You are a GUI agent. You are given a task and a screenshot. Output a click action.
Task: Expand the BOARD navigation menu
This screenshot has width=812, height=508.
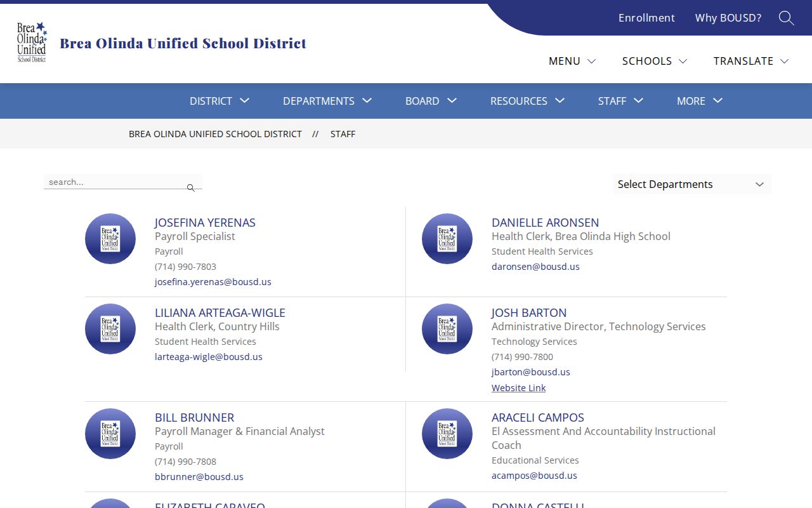click(x=431, y=101)
